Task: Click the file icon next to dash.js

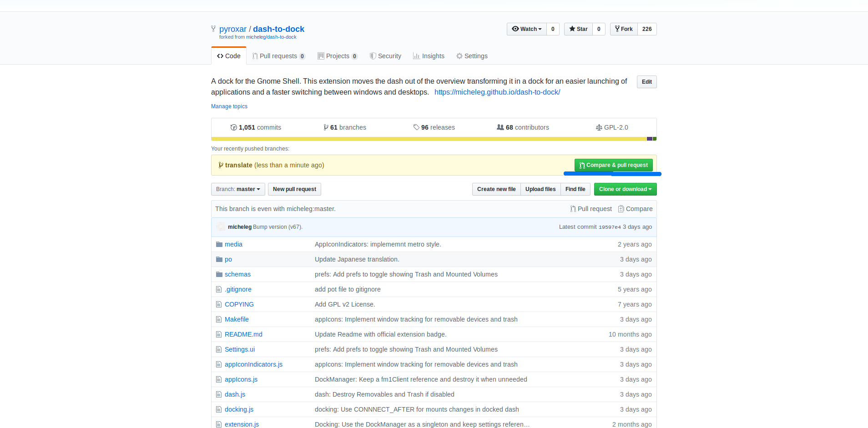Action: coord(219,394)
